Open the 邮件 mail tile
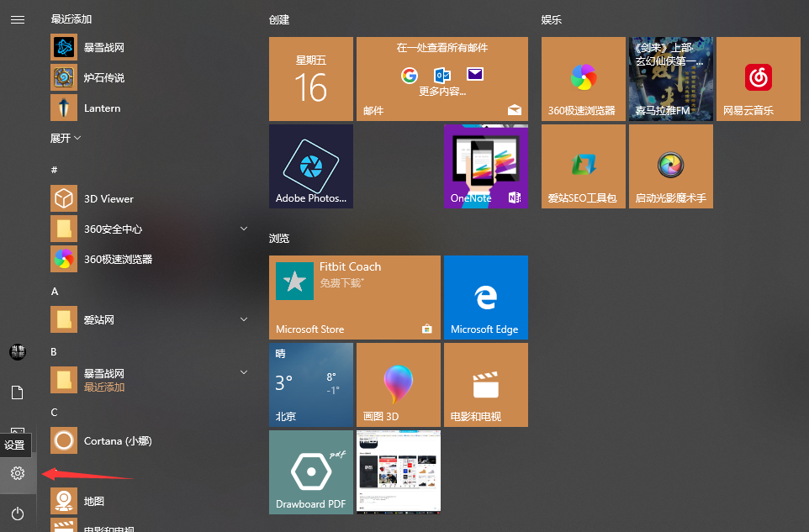This screenshot has height=532, width=809. 442,79
